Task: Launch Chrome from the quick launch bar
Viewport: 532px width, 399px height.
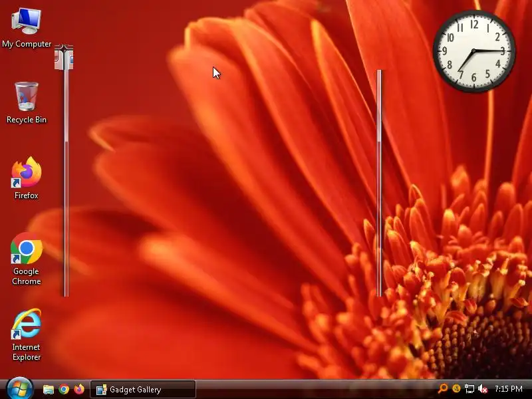Action: (64, 389)
